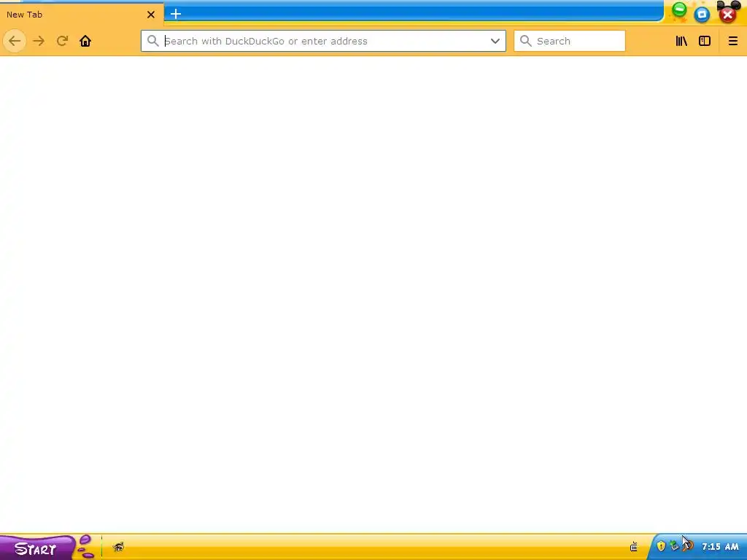Image resolution: width=747 pixels, height=560 pixels.
Task: Click the 7:15 AM clock
Action: pyautogui.click(x=720, y=546)
